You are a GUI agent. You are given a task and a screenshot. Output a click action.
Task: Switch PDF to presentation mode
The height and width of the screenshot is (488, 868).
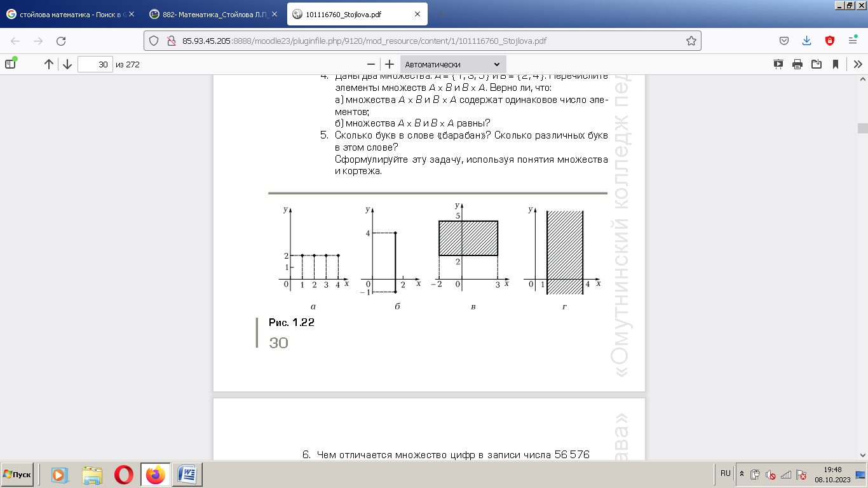click(x=778, y=64)
